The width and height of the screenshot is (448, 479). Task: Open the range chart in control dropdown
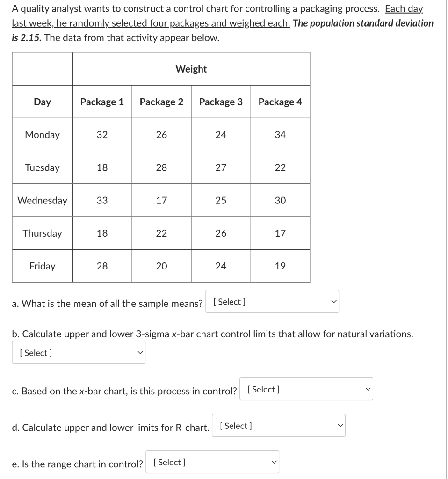click(x=212, y=462)
